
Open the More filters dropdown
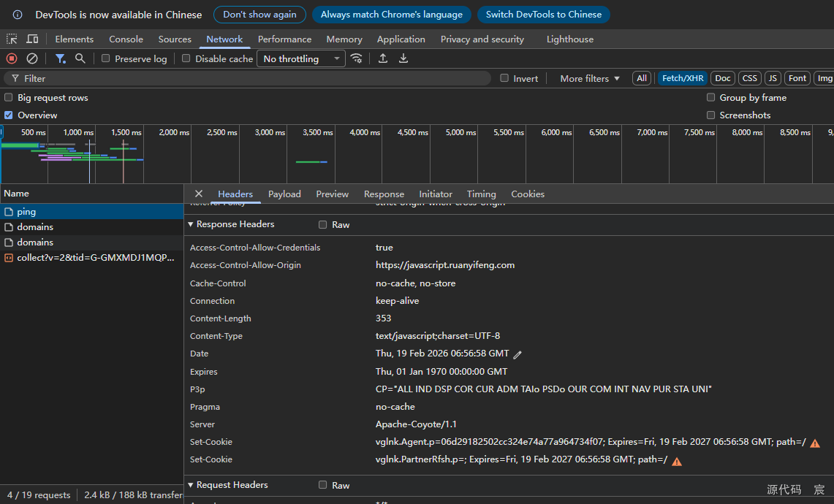coord(590,78)
